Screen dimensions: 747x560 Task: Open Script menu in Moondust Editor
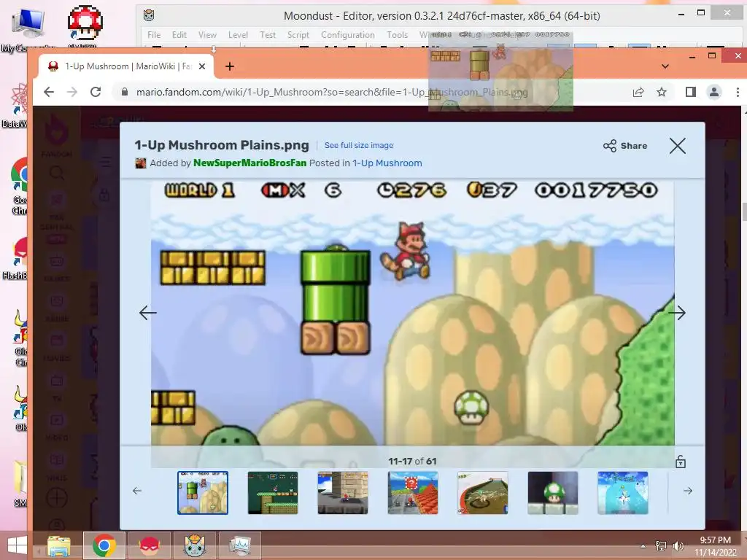(298, 35)
